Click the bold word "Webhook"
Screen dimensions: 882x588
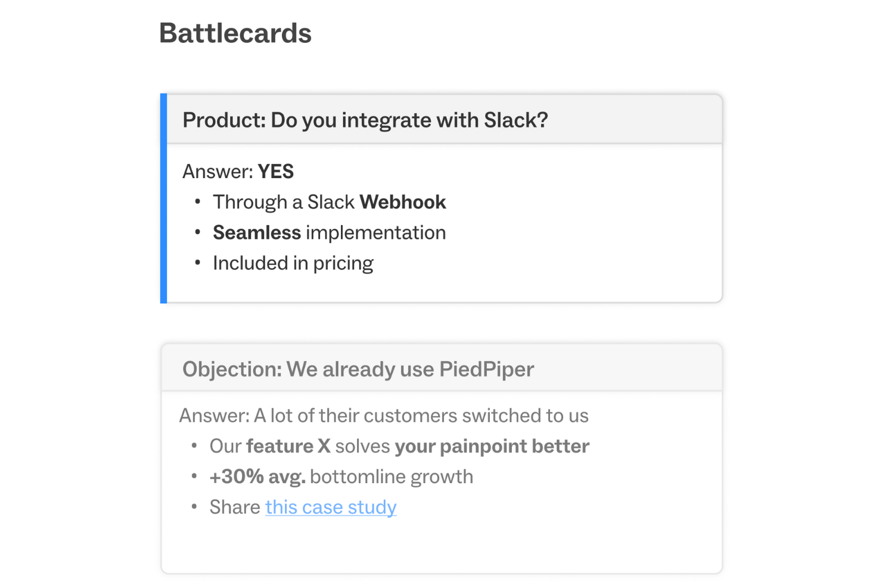[403, 203]
